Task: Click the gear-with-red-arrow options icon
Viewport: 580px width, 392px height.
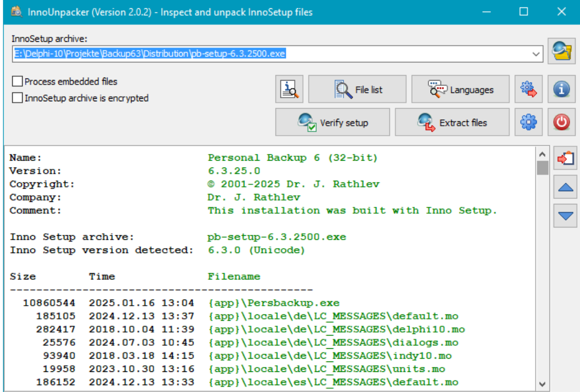Action: pos(529,89)
